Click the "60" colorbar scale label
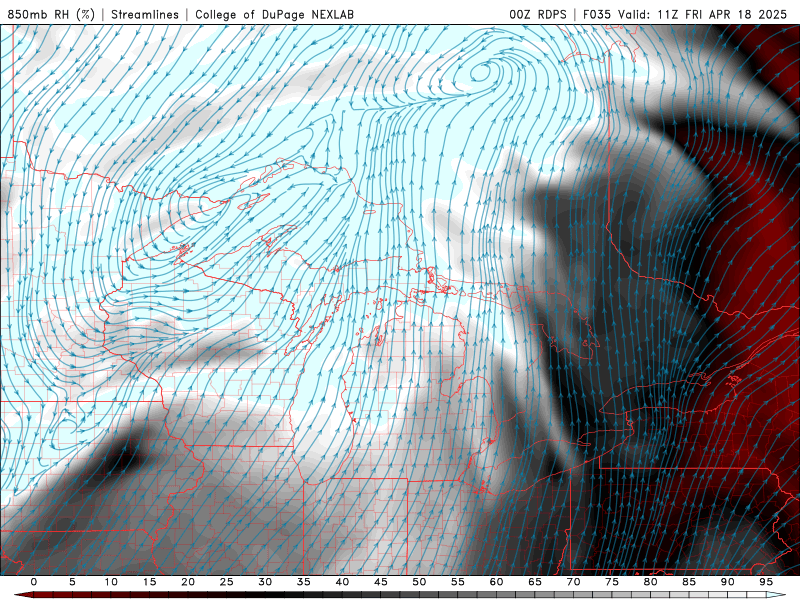800x600 pixels. click(x=496, y=582)
